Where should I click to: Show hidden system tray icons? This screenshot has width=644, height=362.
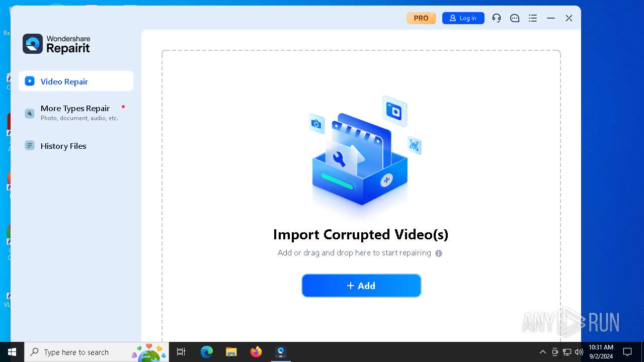click(542, 352)
